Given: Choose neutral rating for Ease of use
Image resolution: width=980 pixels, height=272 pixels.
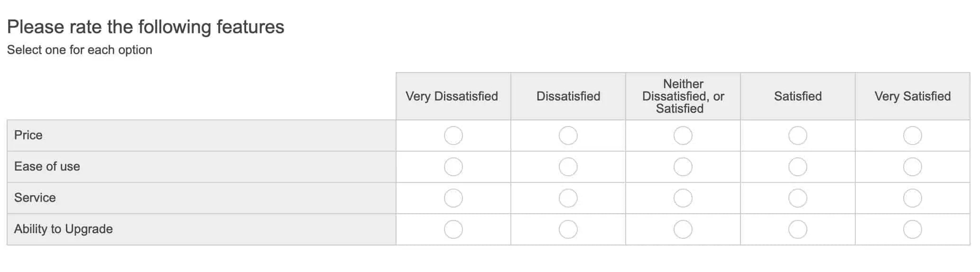Looking at the screenshot, I should pyautogui.click(x=683, y=167).
